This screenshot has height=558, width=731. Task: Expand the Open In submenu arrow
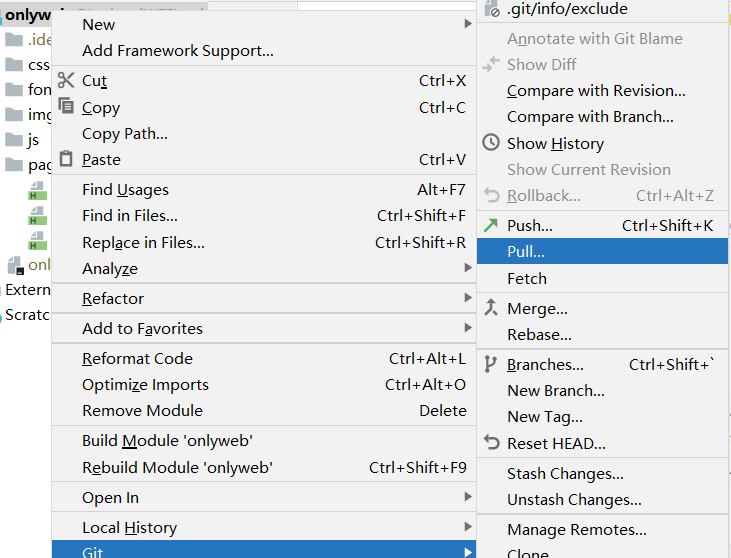(x=467, y=497)
